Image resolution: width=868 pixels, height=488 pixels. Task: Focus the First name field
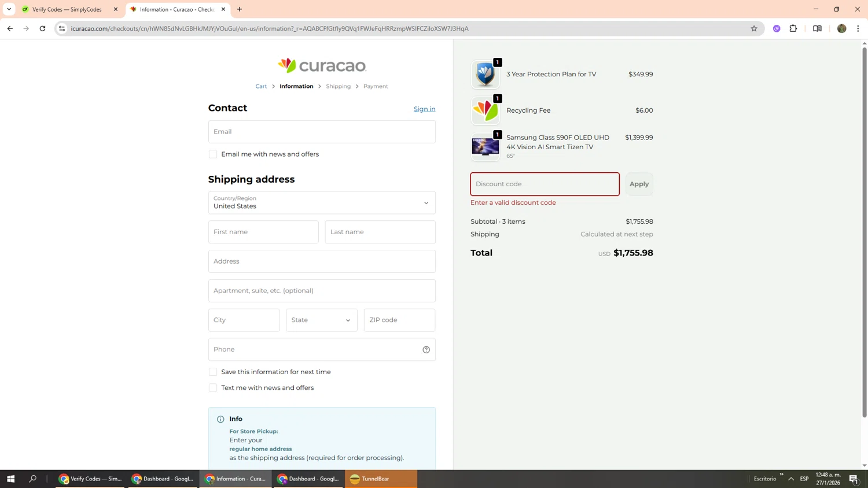pyautogui.click(x=263, y=232)
